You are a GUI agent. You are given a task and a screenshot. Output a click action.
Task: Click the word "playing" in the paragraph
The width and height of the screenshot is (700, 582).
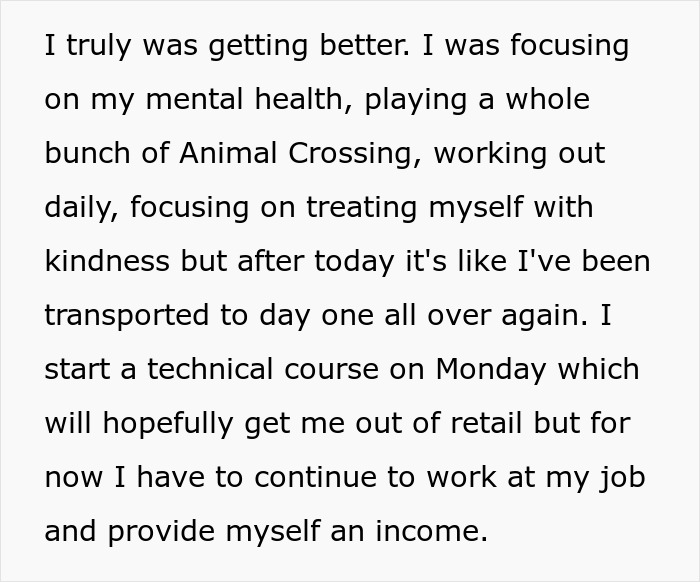(416, 100)
